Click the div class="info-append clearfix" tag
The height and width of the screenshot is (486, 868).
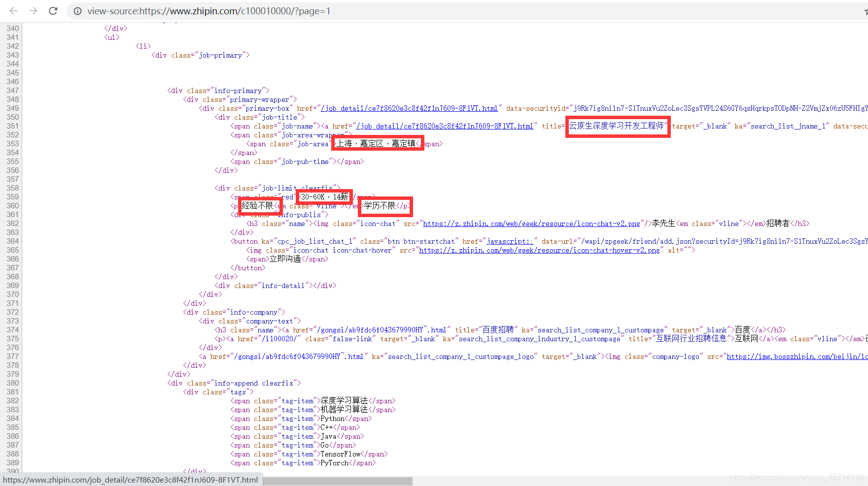click(234, 383)
